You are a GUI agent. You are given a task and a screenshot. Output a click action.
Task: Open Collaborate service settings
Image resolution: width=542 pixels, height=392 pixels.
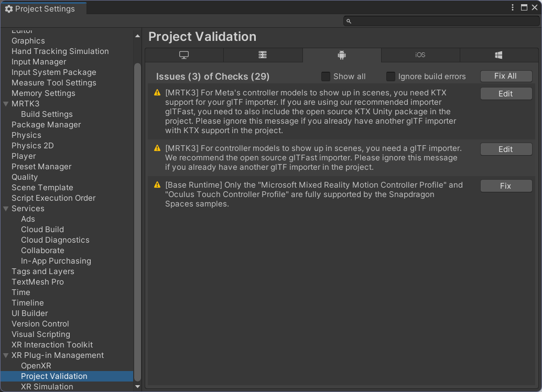[42, 251]
